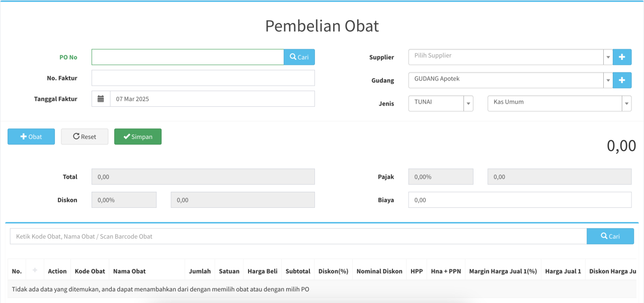Click the Biaya amount field
Viewport: 644px width, 303px height.
point(519,200)
